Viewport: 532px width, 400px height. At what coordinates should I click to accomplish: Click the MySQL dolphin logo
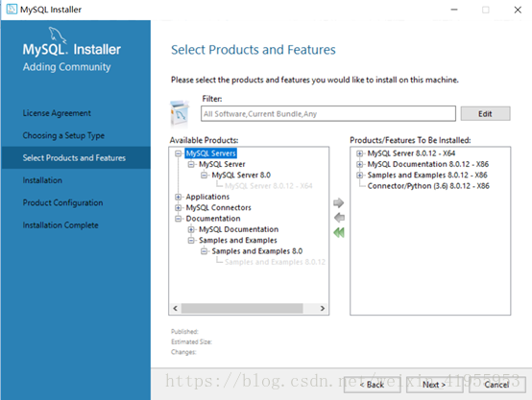click(57, 35)
